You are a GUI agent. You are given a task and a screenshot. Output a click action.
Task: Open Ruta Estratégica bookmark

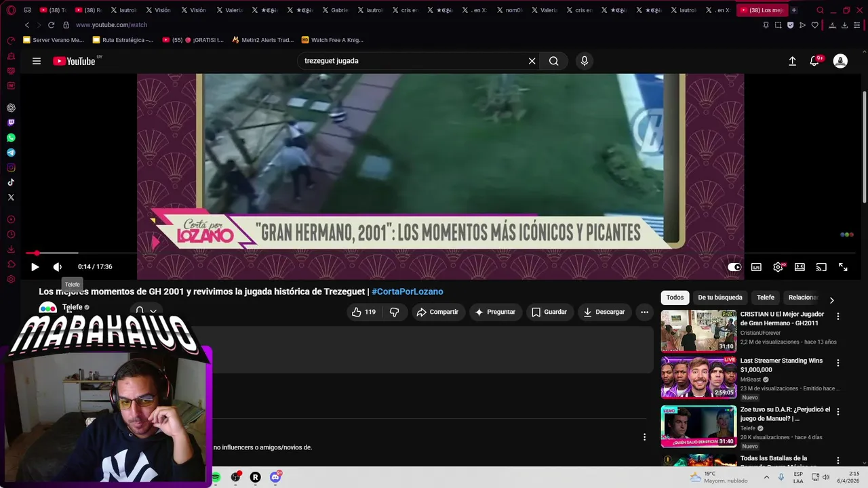[x=123, y=40]
